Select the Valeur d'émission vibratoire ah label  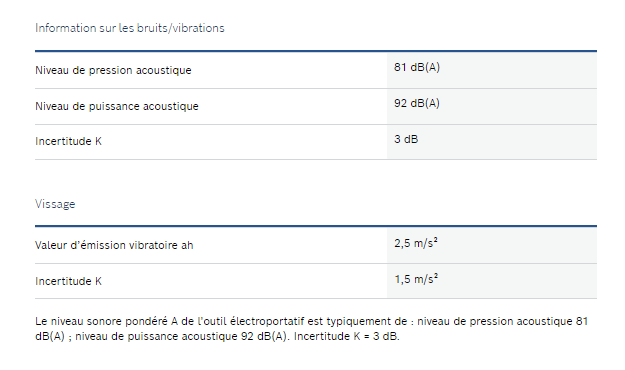[x=114, y=245]
